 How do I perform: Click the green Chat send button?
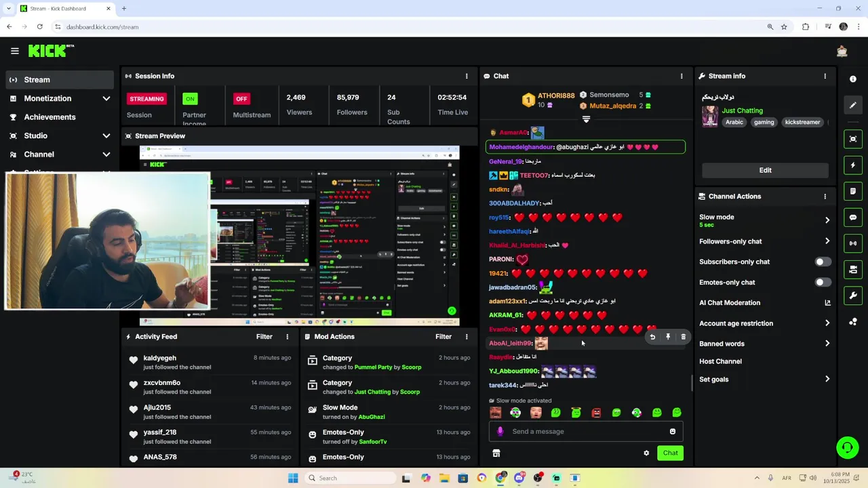tap(670, 453)
